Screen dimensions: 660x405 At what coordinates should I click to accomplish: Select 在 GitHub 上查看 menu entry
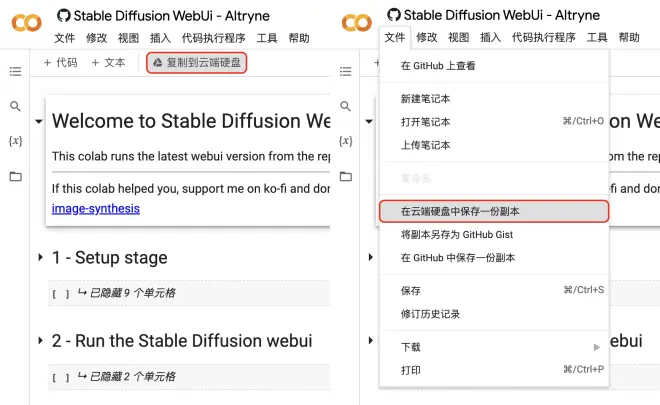(x=438, y=66)
